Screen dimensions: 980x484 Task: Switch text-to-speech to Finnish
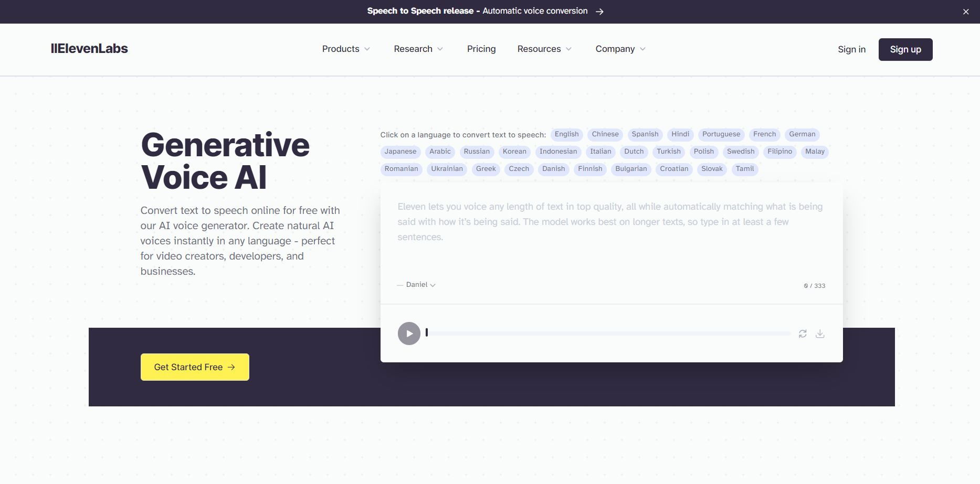coord(590,169)
